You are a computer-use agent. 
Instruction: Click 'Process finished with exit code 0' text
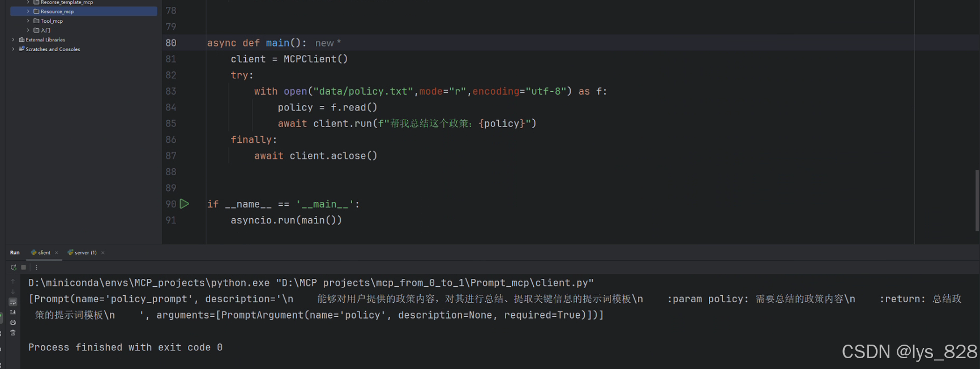coord(125,347)
